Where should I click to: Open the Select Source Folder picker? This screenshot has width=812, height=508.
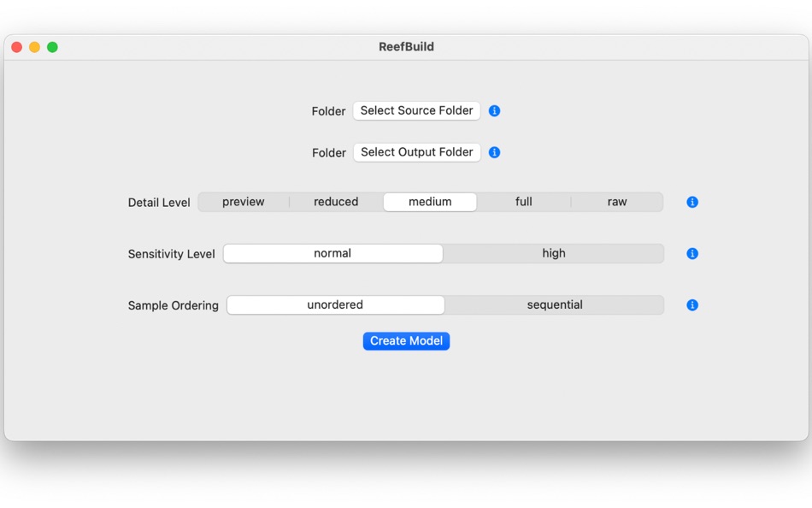click(416, 110)
